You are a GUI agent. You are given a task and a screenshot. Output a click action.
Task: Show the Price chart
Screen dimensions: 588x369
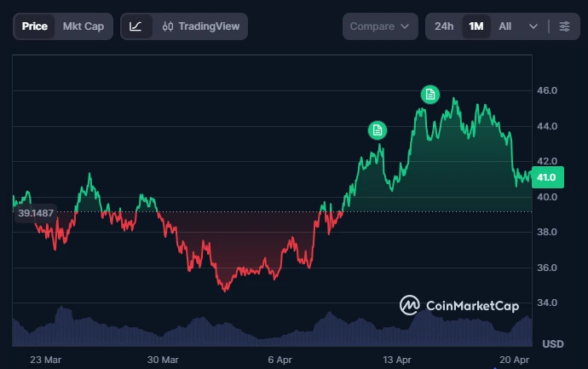(x=35, y=26)
